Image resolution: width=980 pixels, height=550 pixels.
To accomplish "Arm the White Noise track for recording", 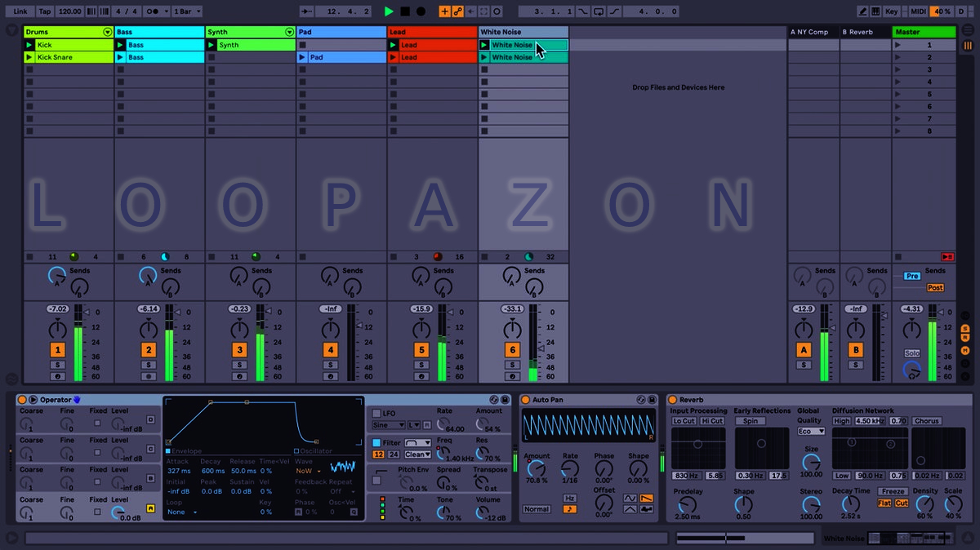I will pyautogui.click(x=513, y=376).
